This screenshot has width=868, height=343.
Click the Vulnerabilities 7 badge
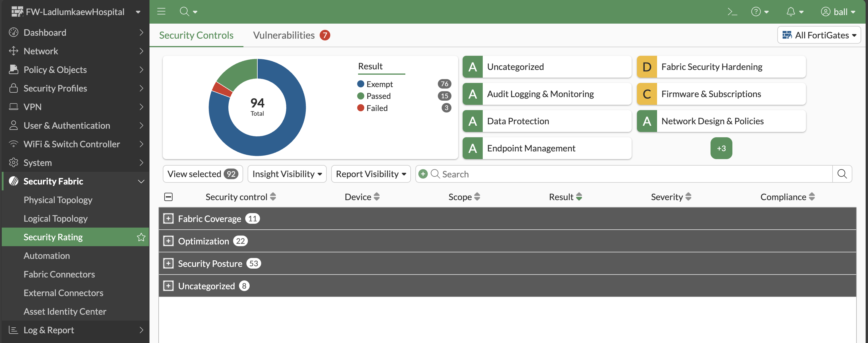click(325, 35)
